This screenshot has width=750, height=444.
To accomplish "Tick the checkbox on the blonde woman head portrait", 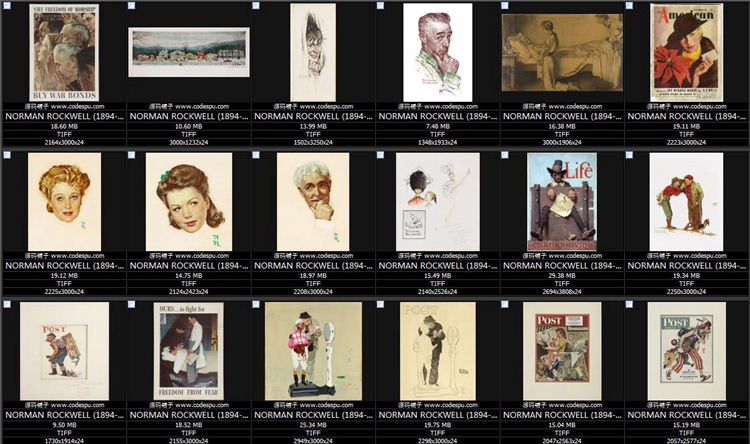I will [x=7, y=155].
